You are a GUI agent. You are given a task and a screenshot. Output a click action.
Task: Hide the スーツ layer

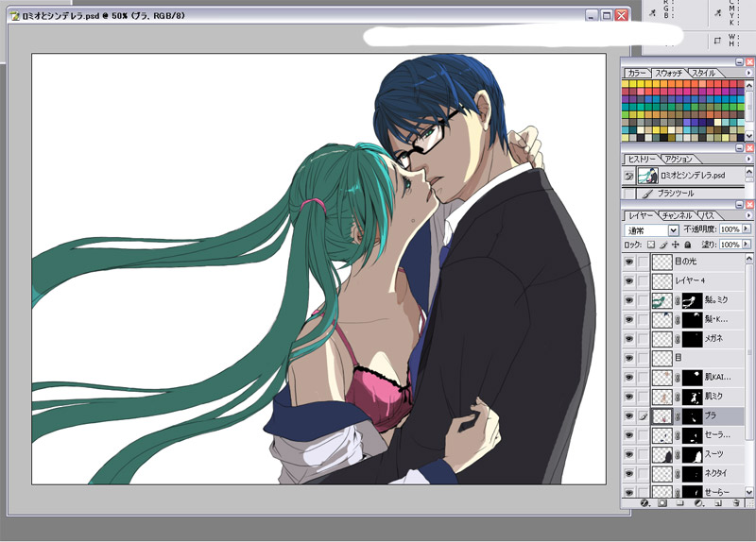pyautogui.click(x=628, y=454)
